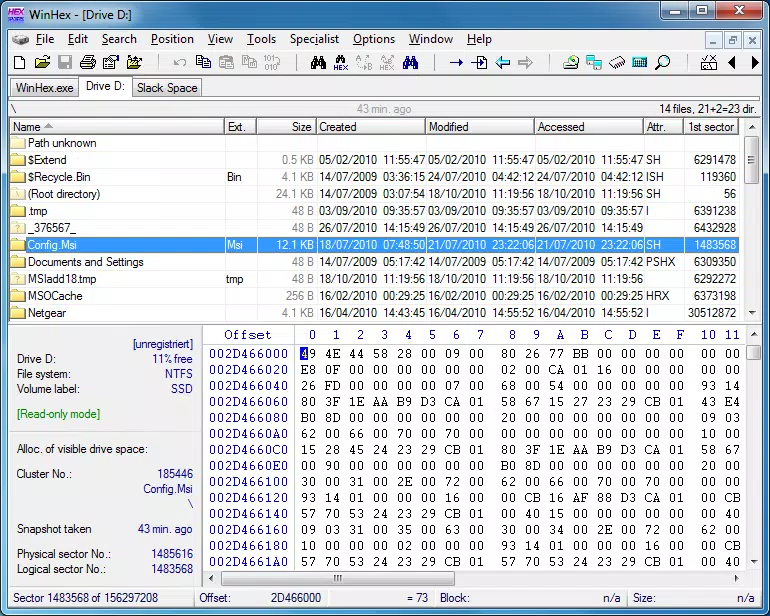The width and height of the screenshot is (770, 616).
Task: Switch to the Slack Space tab
Action: [x=167, y=88]
